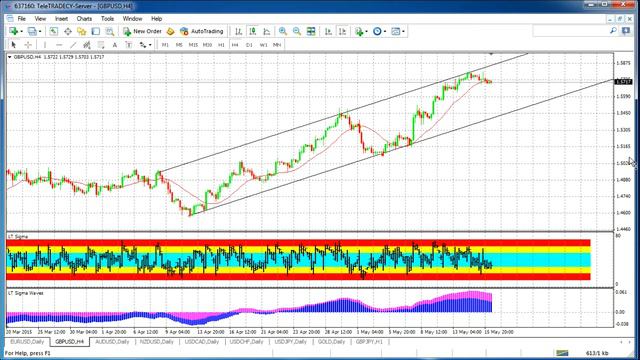Open the Tools menu

point(107,19)
